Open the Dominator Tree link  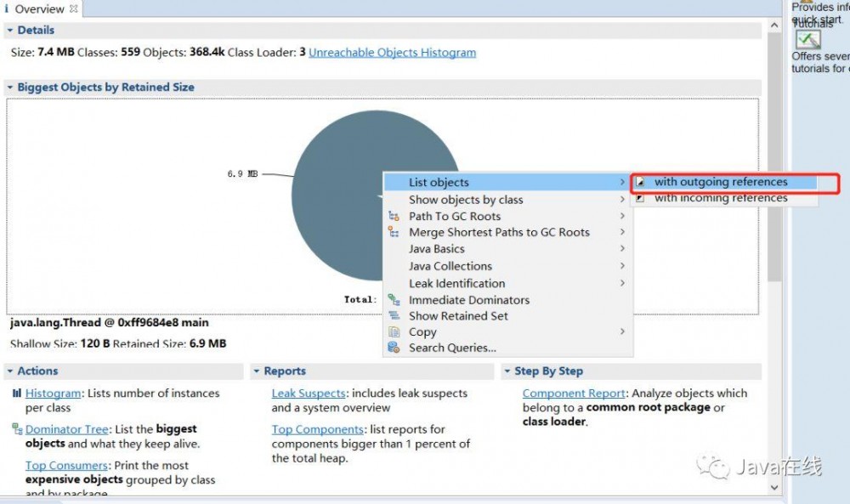(66, 429)
